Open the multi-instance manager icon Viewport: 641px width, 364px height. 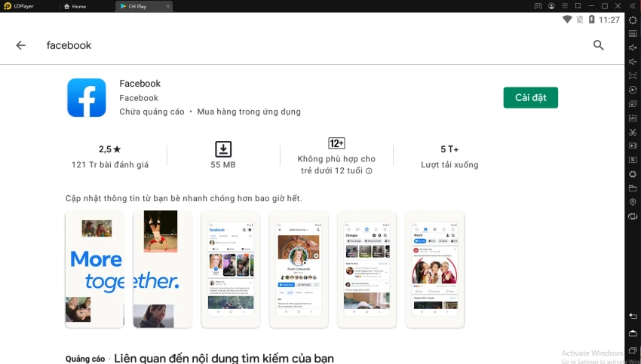(633, 104)
